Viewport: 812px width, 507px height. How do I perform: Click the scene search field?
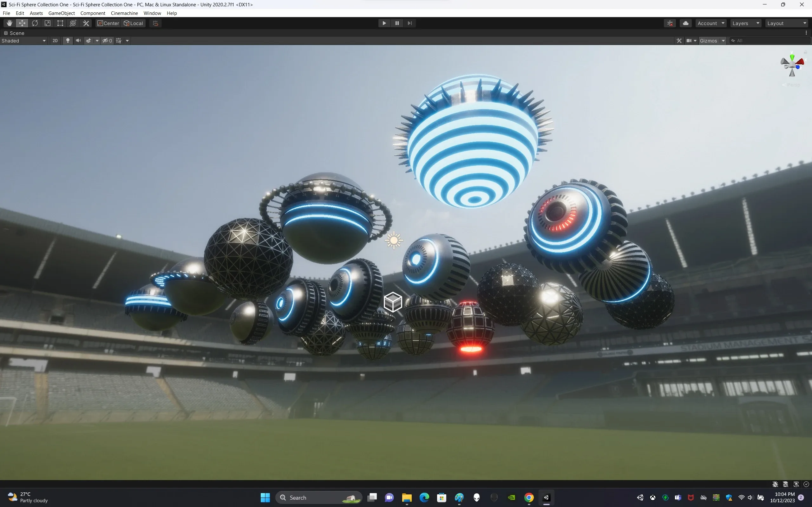[x=772, y=41]
